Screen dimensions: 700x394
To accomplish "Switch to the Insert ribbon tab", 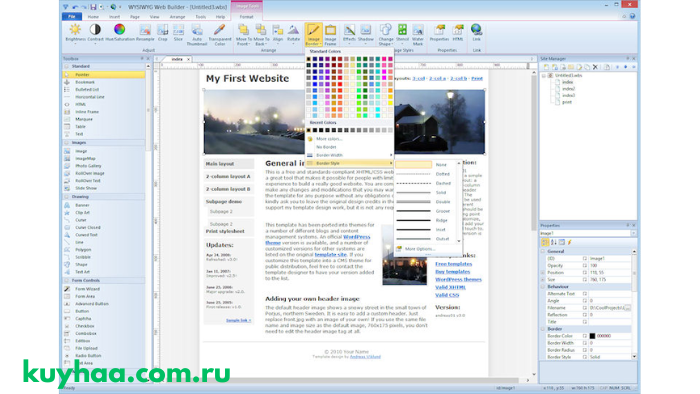I will coord(114,17).
